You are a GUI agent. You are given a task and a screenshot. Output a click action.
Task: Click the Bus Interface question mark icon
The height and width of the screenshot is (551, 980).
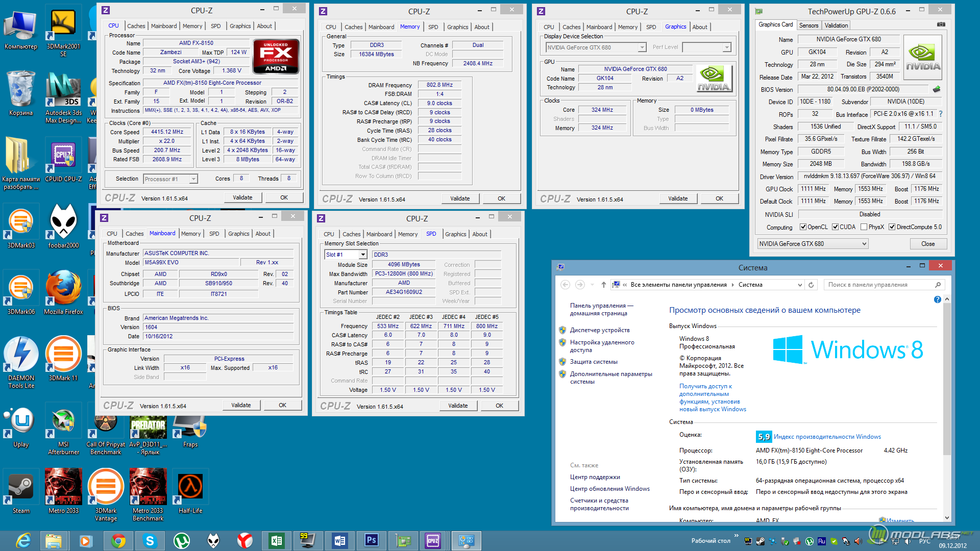click(x=941, y=114)
